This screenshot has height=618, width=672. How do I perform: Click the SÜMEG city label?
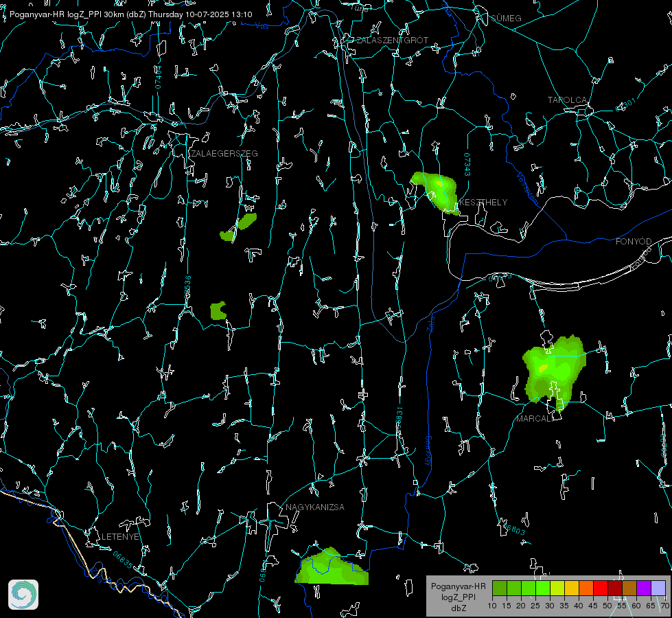coord(506,18)
